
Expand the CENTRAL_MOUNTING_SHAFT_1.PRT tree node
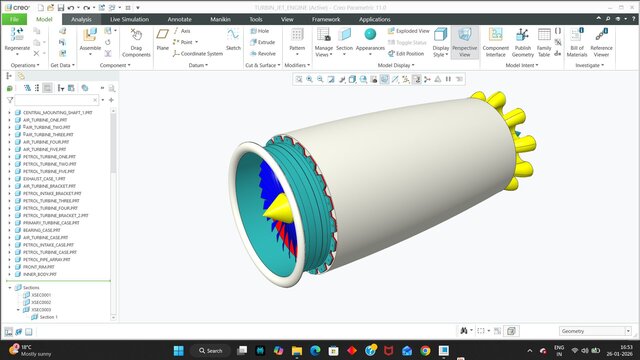(9, 113)
